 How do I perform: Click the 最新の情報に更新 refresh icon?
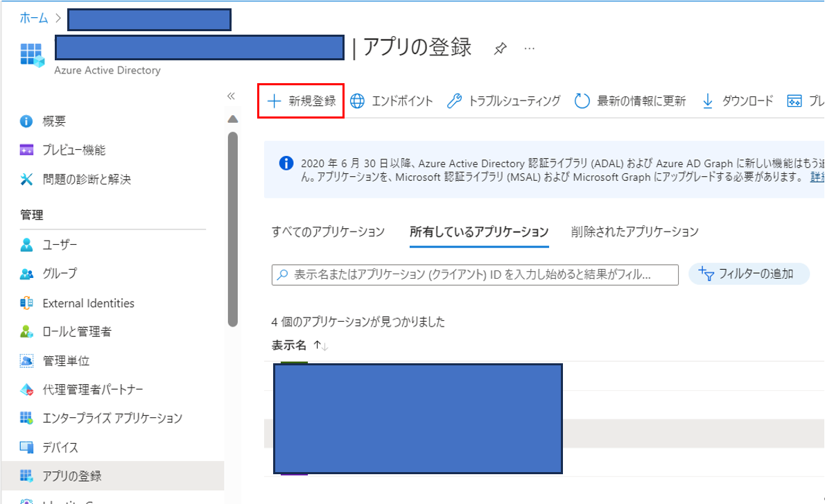pos(582,101)
